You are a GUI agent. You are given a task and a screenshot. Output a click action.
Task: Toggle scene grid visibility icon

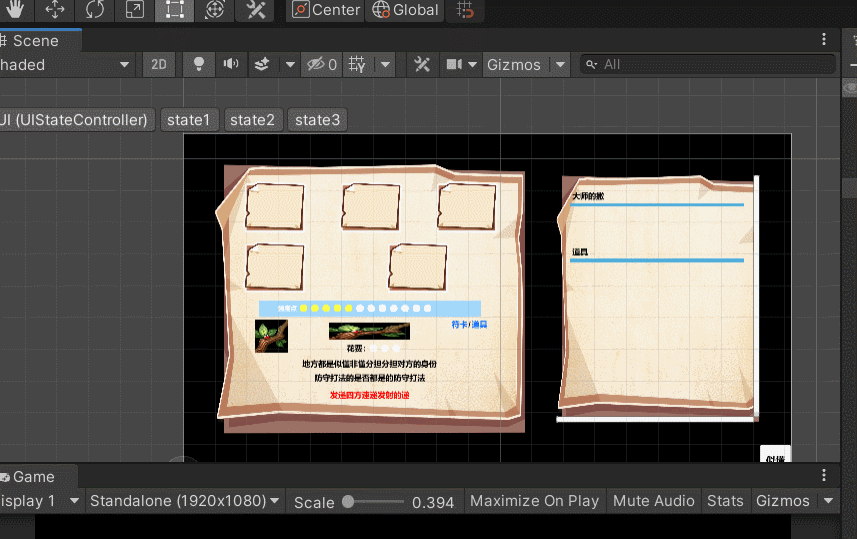click(358, 65)
